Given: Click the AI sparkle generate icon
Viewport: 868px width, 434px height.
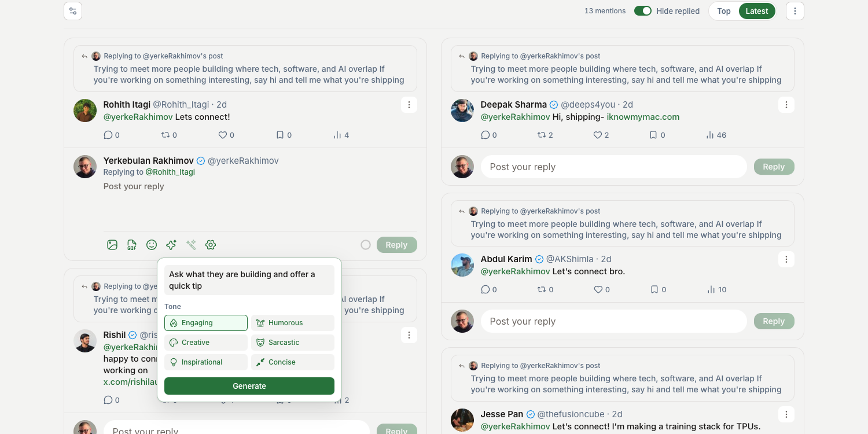Looking at the screenshot, I should (171, 245).
